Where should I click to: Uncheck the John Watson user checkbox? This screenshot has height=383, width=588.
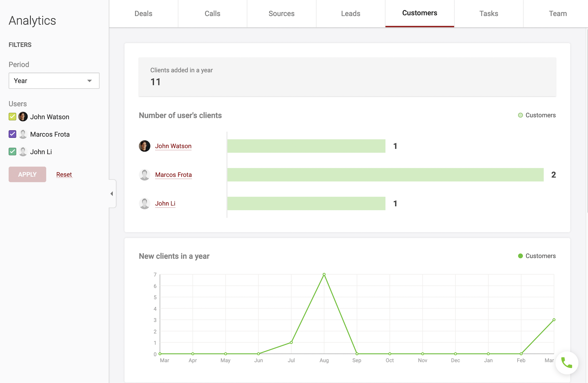12,117
